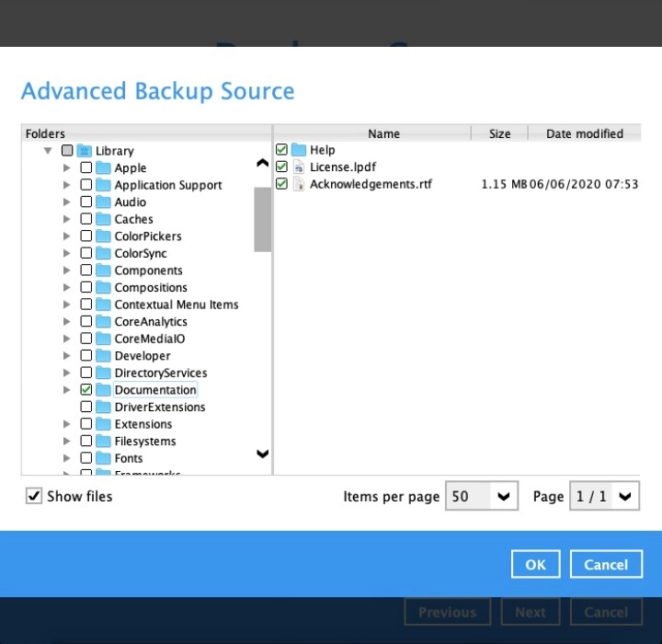This screenshot has height=644, width=662.
Task: Click the folder tree scrollbar thumb
Action: pos(263,219)
